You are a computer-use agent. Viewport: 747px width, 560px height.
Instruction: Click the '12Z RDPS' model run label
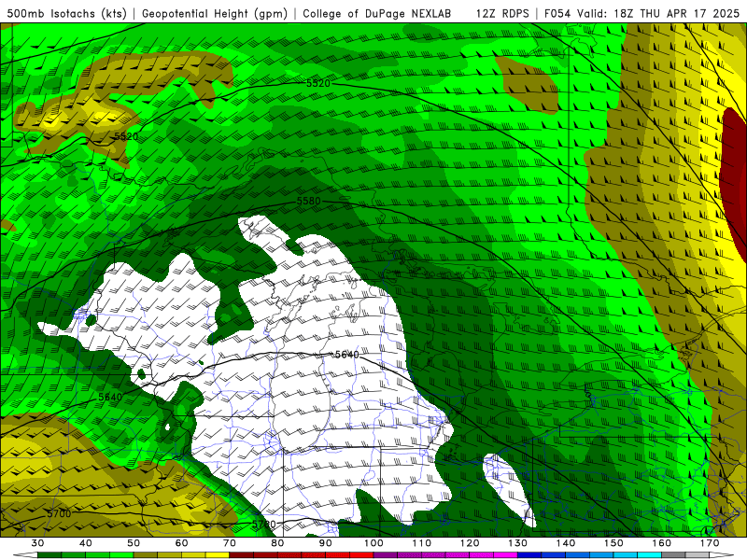(x=502, y=14)
